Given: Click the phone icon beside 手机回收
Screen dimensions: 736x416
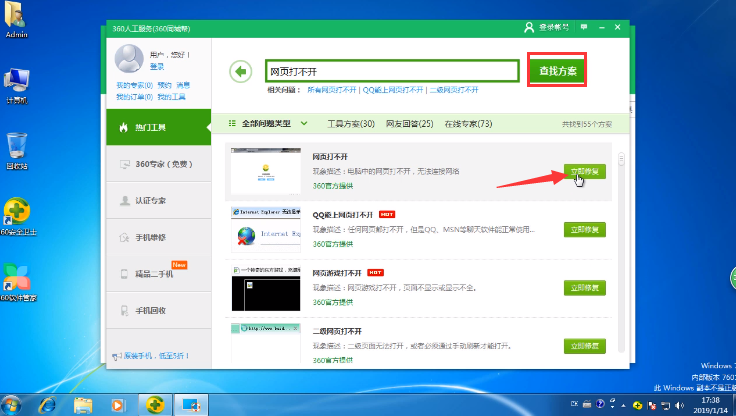Looking at the screenshot, I should click(124, 310).
